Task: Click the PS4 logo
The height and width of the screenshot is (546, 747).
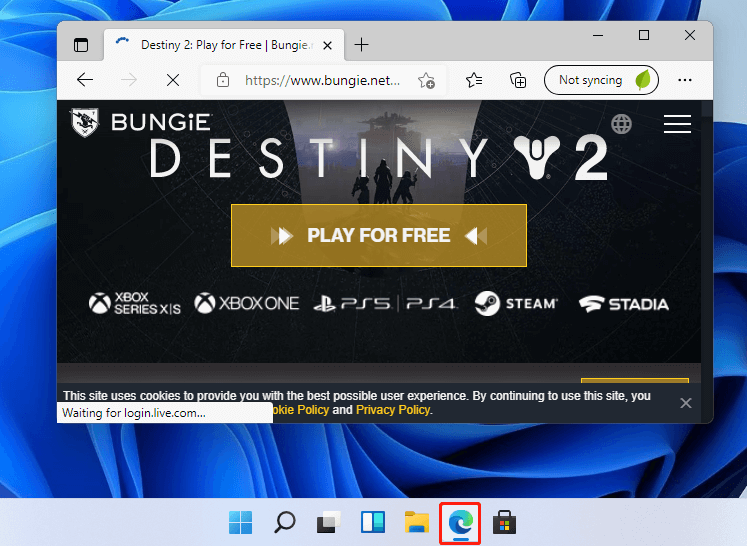Action: coord(432,303)
